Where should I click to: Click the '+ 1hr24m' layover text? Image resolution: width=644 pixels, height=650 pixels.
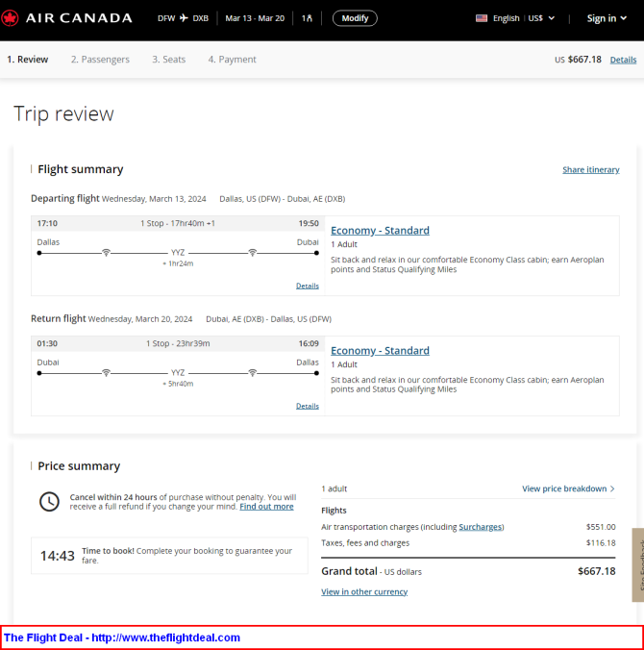(178, 263)
